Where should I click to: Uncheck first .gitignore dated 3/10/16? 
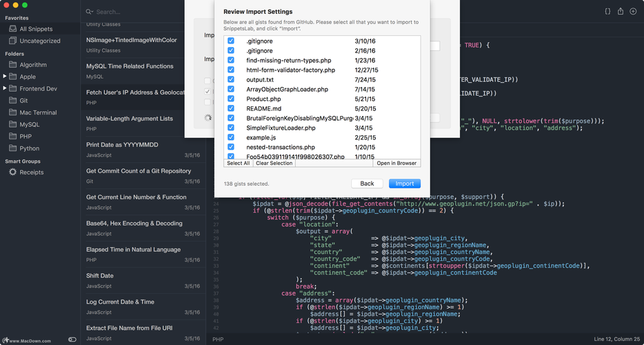pos(231,41)
